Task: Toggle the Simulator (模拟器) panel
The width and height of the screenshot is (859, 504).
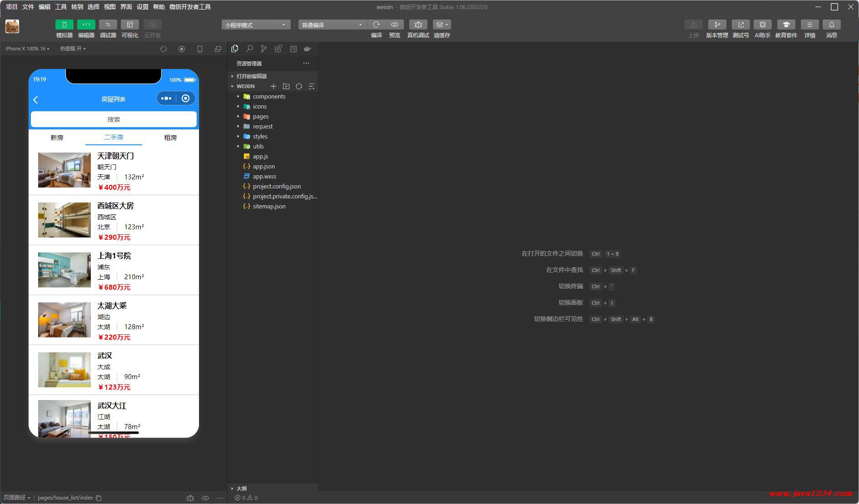Action: tap(64, 25)
